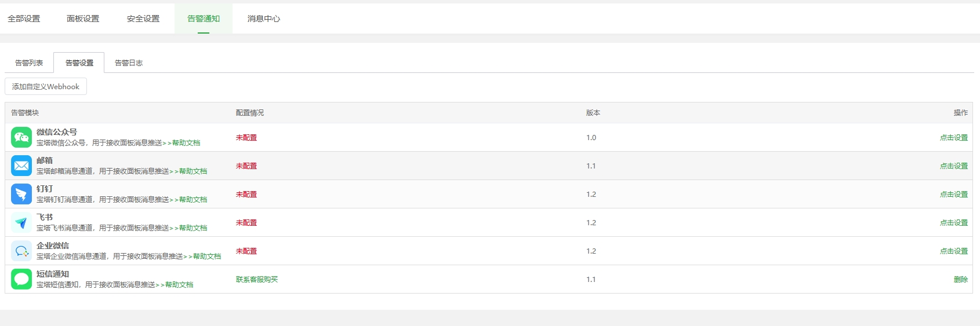Screen dimensions: 980x326
Task: Click 点击设置 for 微信公众号 row
Action: [954, 137]
